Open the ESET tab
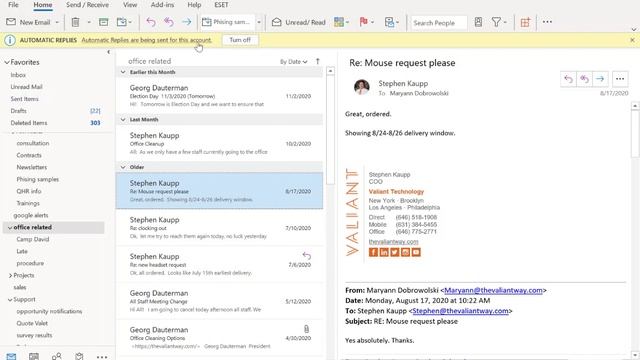 (x=221, y=5)
